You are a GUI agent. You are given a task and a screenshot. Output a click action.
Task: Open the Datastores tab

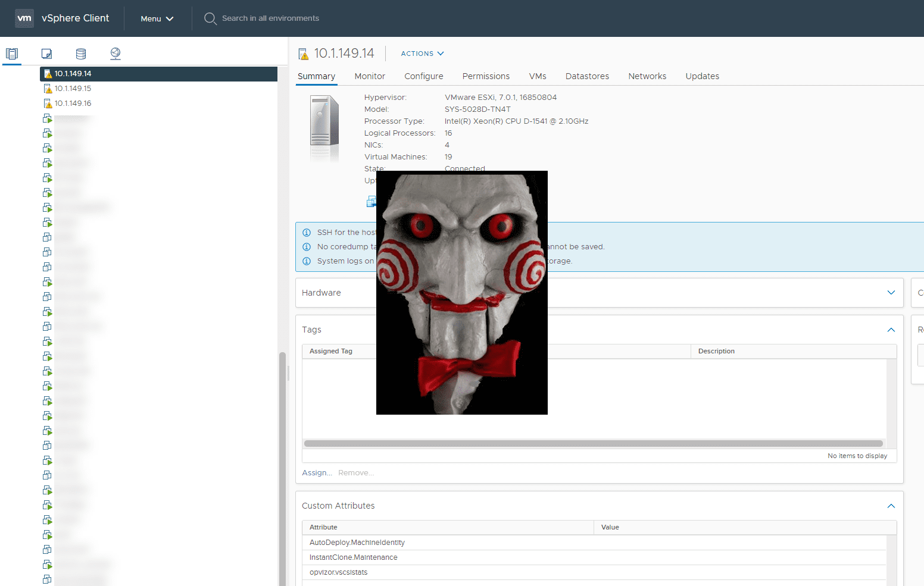[587, 76]
